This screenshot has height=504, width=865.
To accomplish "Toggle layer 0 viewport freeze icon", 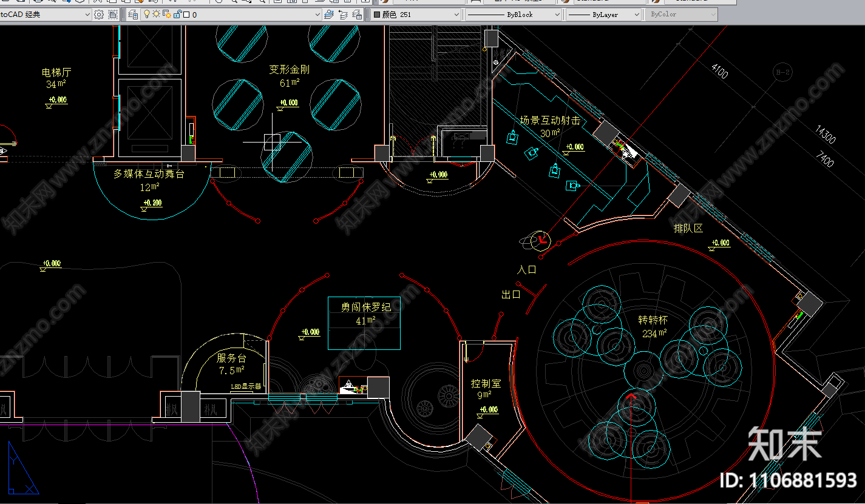I will pyautogui.click(x=166, y=15).
